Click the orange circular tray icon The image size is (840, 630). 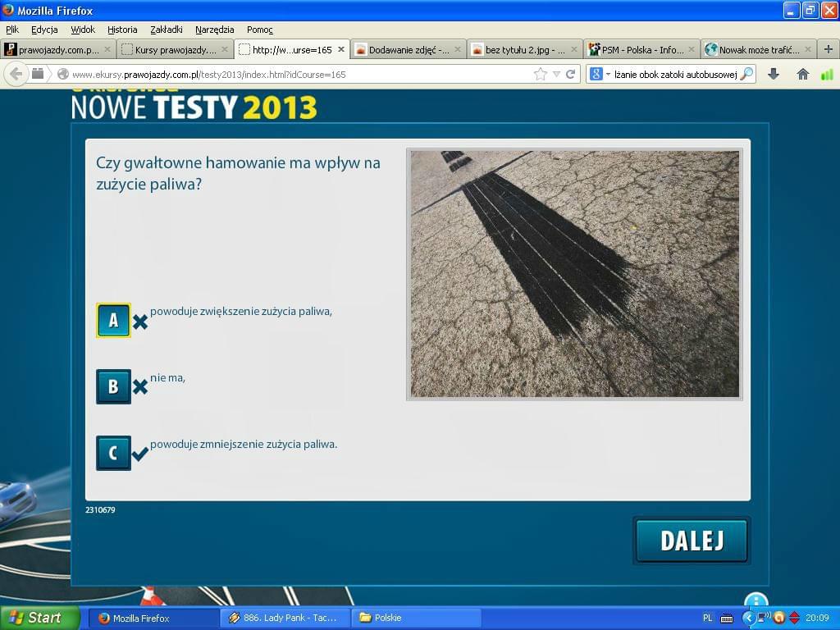click(779, 619)
